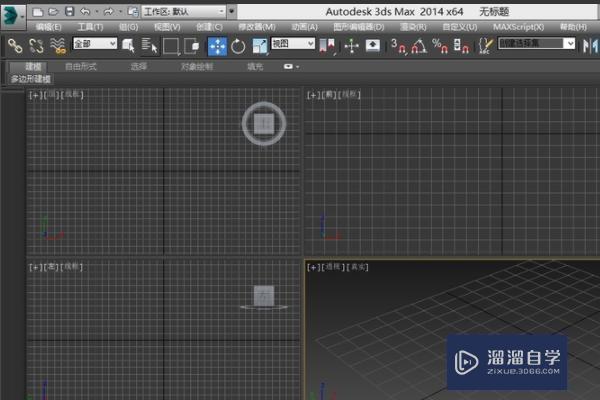The height and width of the screenshot is (400, 600).
Task: Click the Open File folder icon
Action: tap(53, 12)
